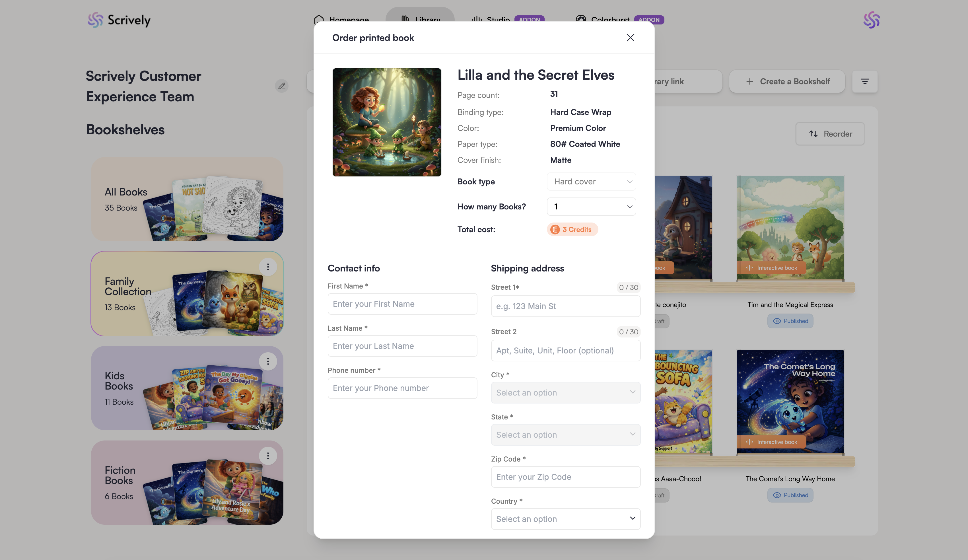968x560 pixels.
Task: Open Fiction Books three-dot options menu
Action: 268,456
